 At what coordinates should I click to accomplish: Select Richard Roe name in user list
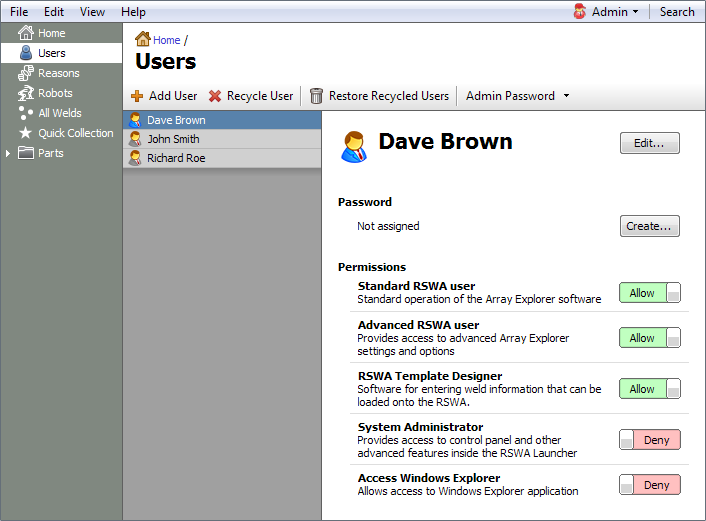coord(176,158)
